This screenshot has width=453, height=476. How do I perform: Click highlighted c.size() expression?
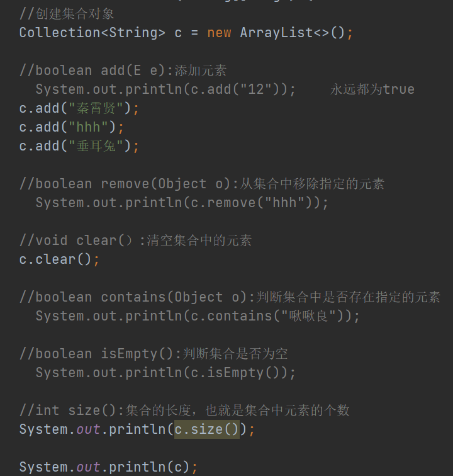(207, 429)
